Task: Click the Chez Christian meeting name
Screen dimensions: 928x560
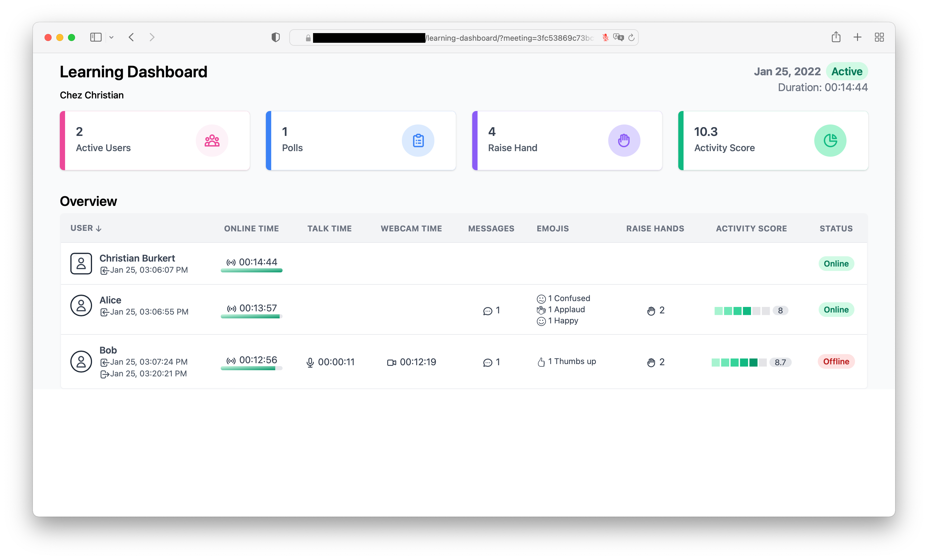Action: (91, 95)
